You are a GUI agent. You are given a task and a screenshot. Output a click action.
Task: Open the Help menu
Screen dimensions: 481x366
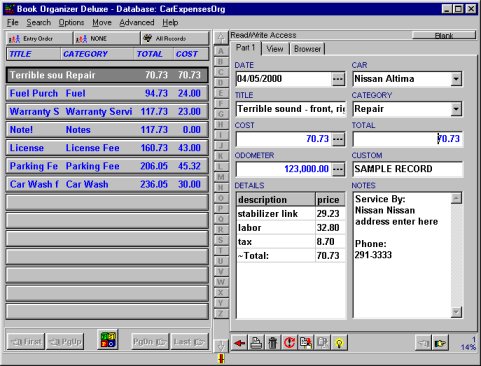coord(170,23)
